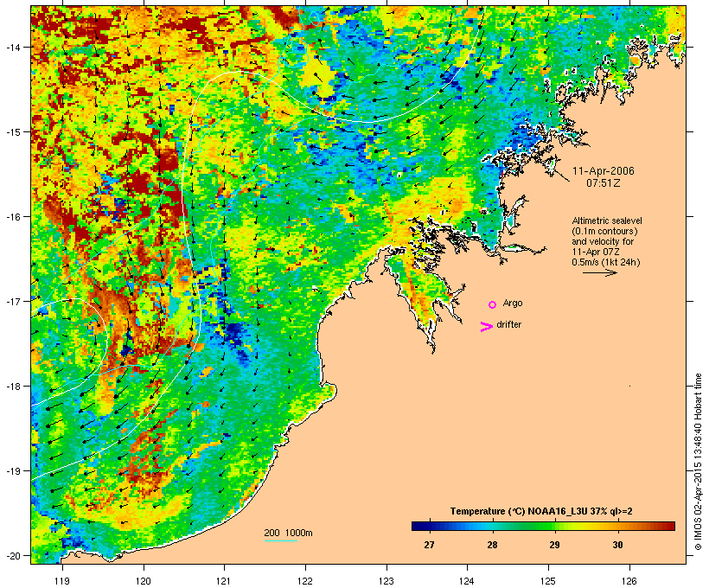The image size is (709, 588).
Task: Click the '(0.1m contours)' caption text
Action: click(x=604, y=231)
